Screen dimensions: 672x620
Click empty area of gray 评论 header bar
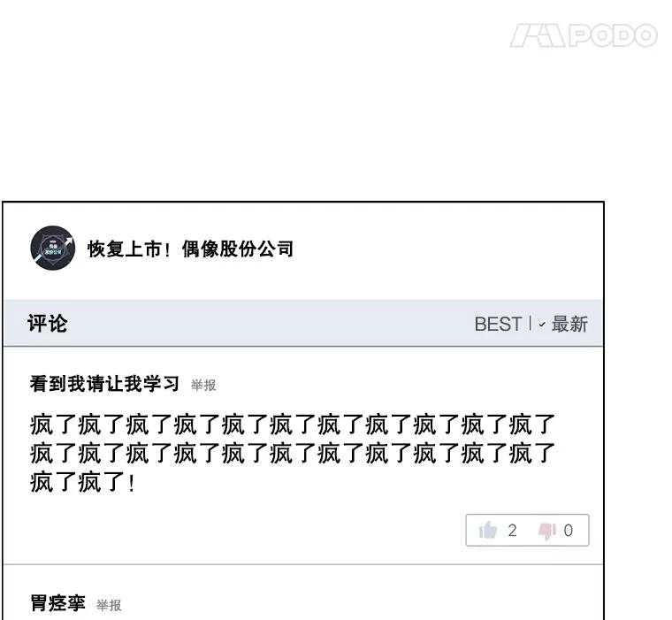[270, 324]
